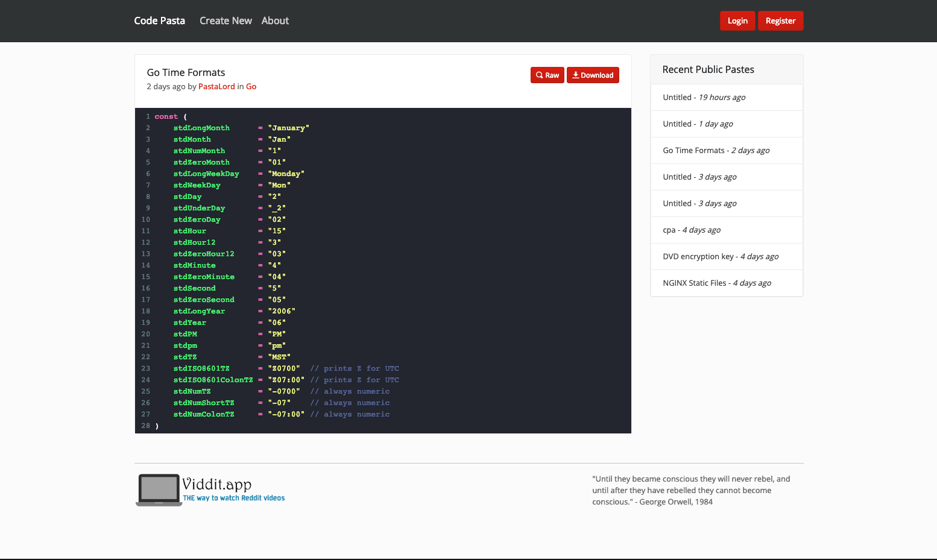Screen dimensions: 937x560
Task: Click the Viddit.app laptop icon
Action: click(x=158, y=489)
